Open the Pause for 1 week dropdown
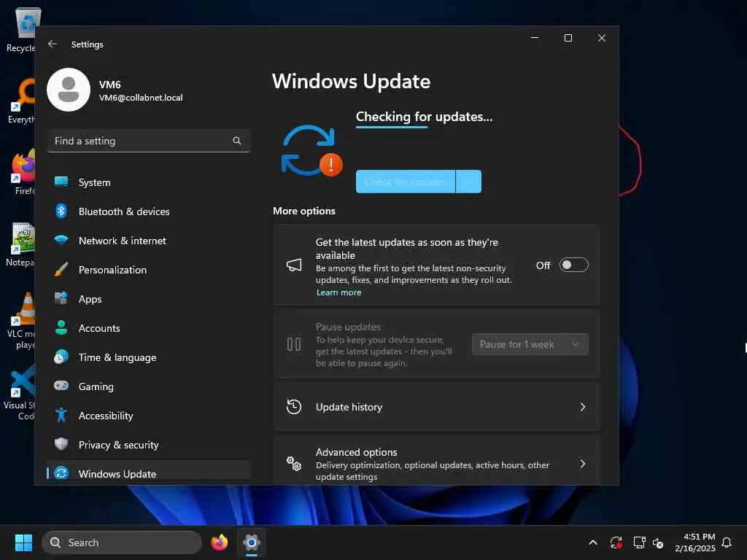Image resolution: width=747 pixels, height=560 pixels. [x=530, y=344]
